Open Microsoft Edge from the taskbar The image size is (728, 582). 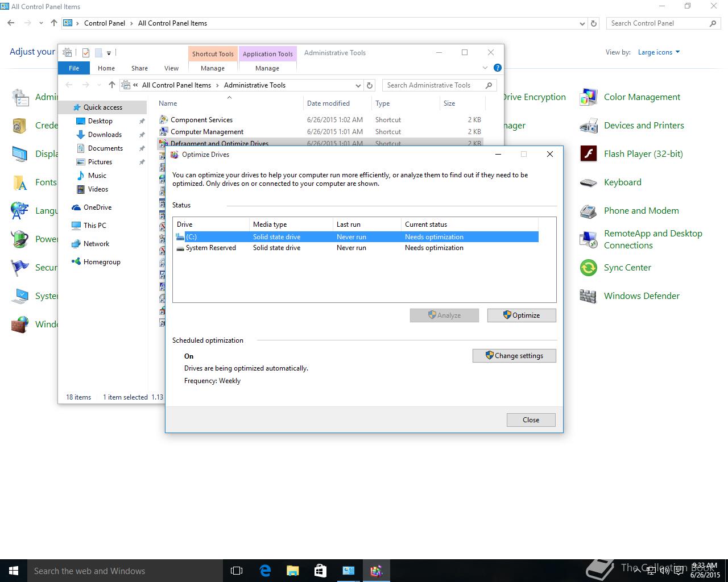click(x=265, y=571)
